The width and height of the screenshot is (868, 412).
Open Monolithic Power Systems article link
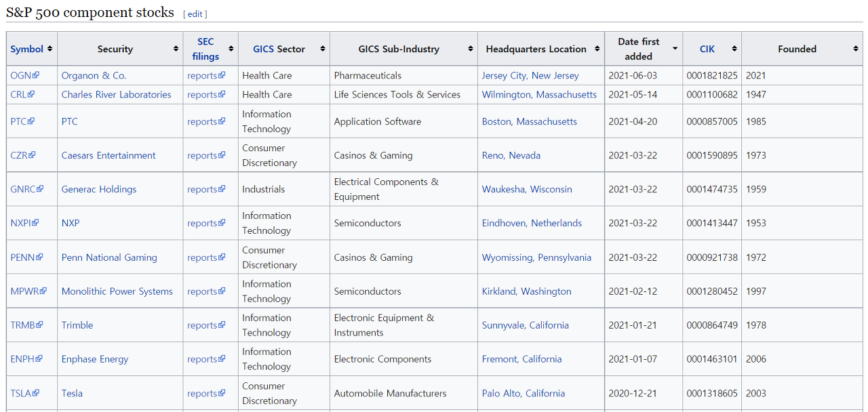point(117,291)
